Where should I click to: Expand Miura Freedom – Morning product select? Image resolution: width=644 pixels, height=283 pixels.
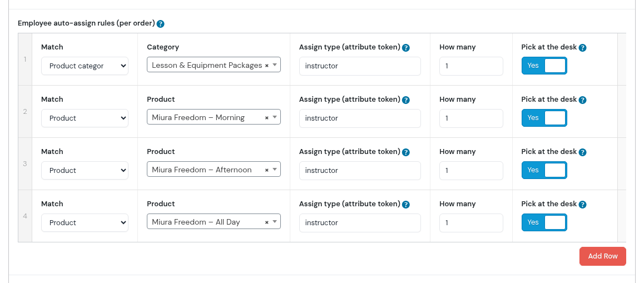coord(214,117)
